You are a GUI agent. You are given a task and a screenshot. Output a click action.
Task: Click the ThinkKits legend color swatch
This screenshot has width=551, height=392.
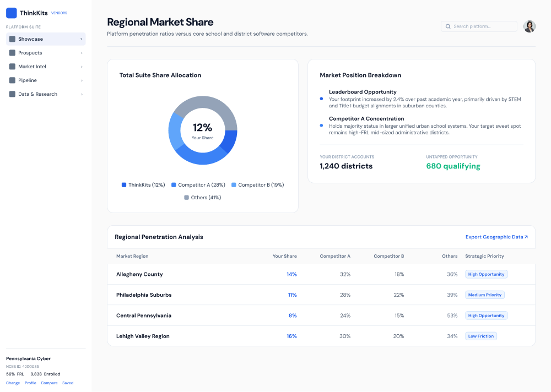[x=124, y=185]
